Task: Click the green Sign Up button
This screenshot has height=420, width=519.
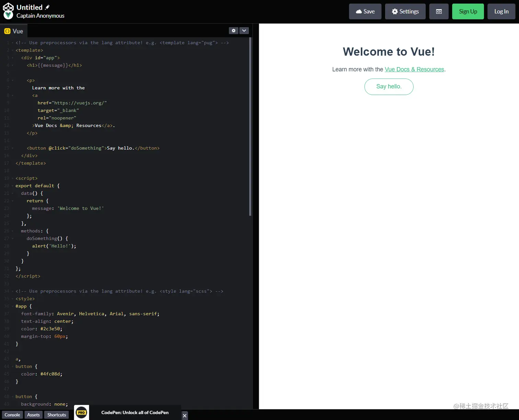Action: point(468,12)
